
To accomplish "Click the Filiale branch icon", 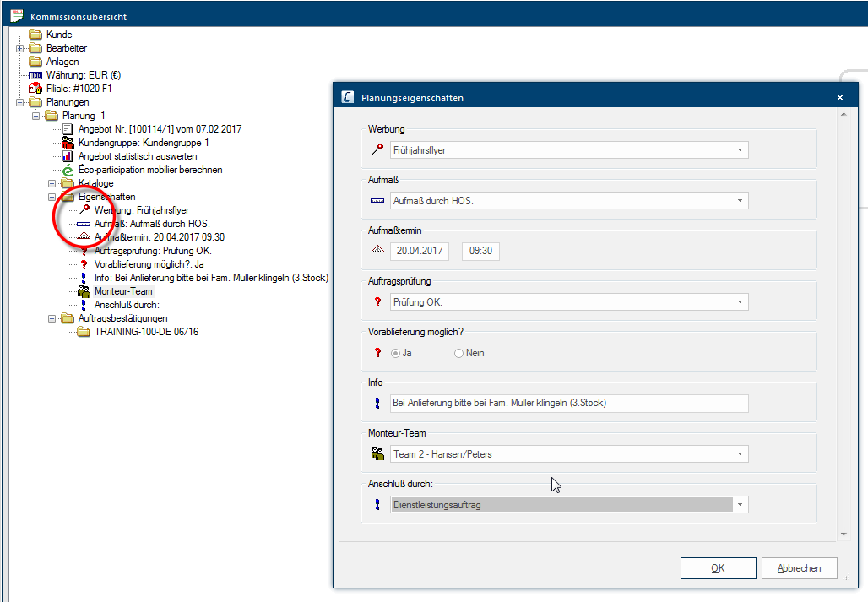I will click(35, 89).
